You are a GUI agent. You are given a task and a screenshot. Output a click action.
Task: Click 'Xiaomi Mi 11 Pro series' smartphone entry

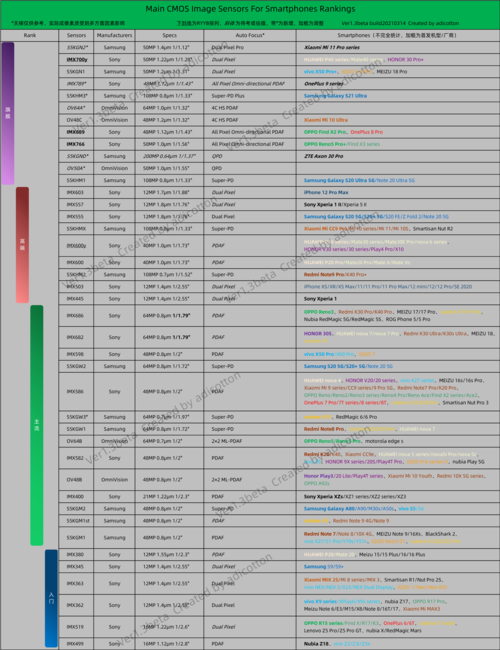coord(332,47)
